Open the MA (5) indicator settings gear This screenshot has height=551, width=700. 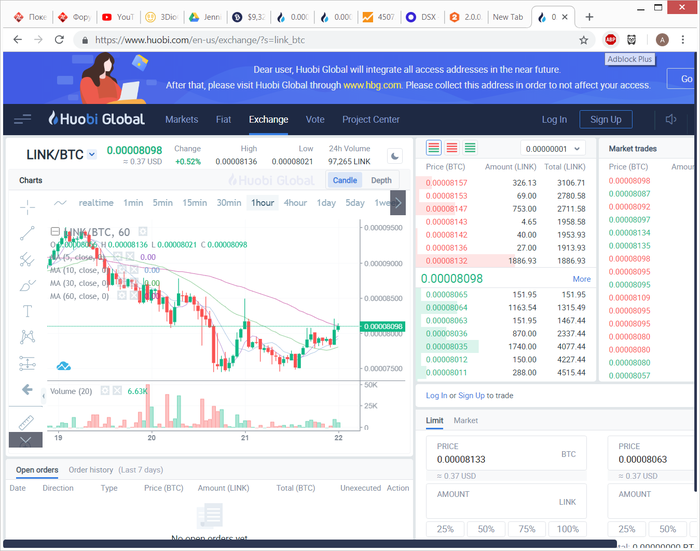[x=117, y=257]
